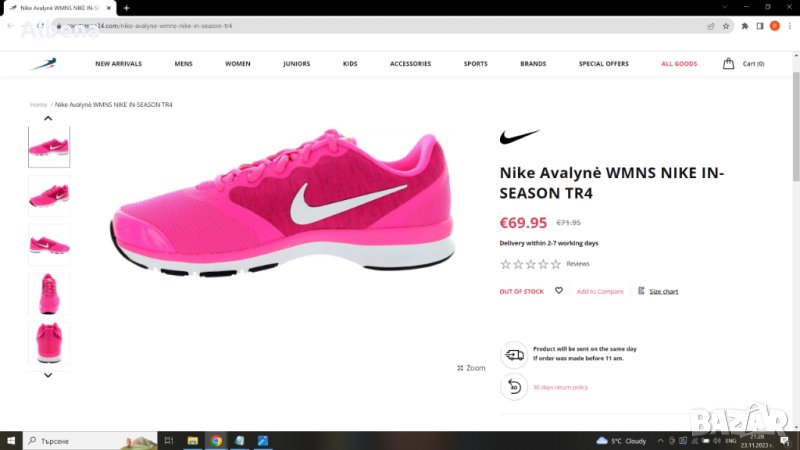The height and width of the screenshot is (450, 800).
Task: Click the Add to Compare link
Action: pyautogui.click(x=600, y=292)
